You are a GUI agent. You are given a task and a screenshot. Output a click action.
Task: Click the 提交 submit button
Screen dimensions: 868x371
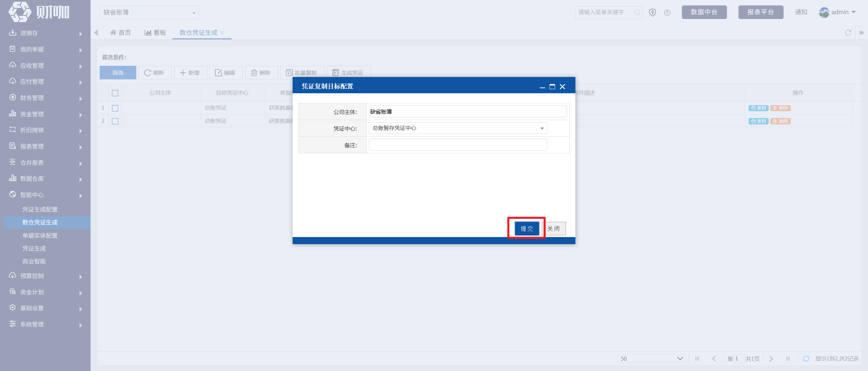(527, 229)
